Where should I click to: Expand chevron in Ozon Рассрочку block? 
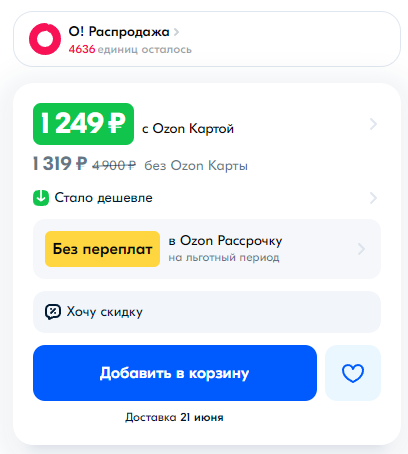tap(361, 249)
